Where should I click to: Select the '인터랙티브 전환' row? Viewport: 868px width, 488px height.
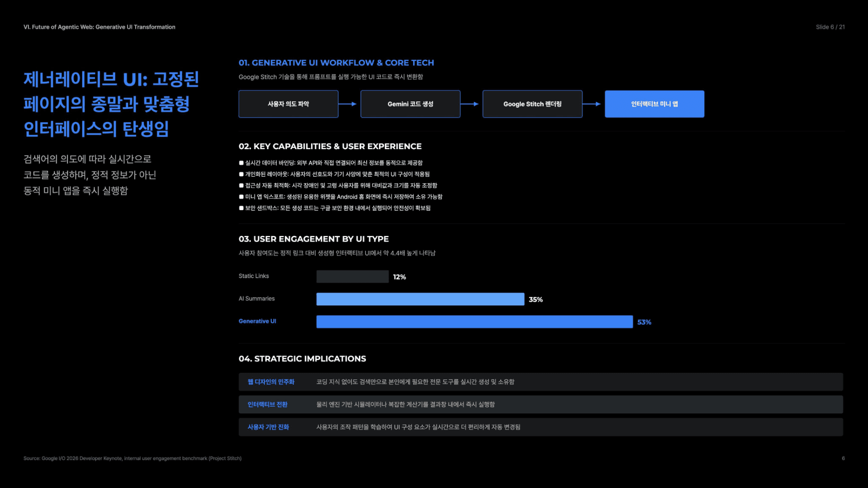pos(541,404)
